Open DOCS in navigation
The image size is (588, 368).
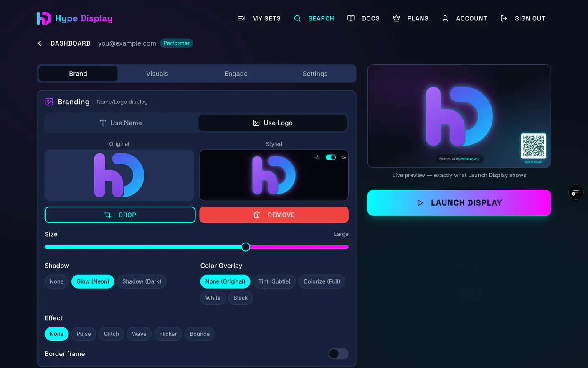371,18
